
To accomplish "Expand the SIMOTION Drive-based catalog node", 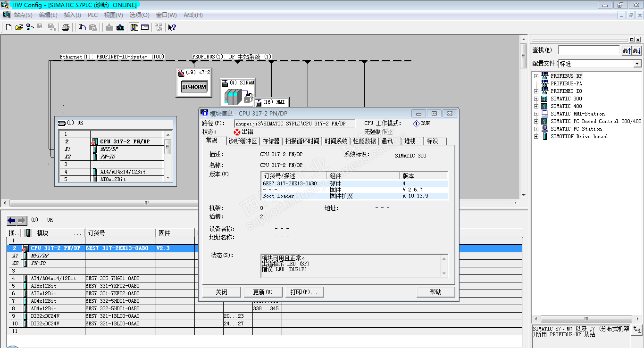I will click(x=536, y=136).
